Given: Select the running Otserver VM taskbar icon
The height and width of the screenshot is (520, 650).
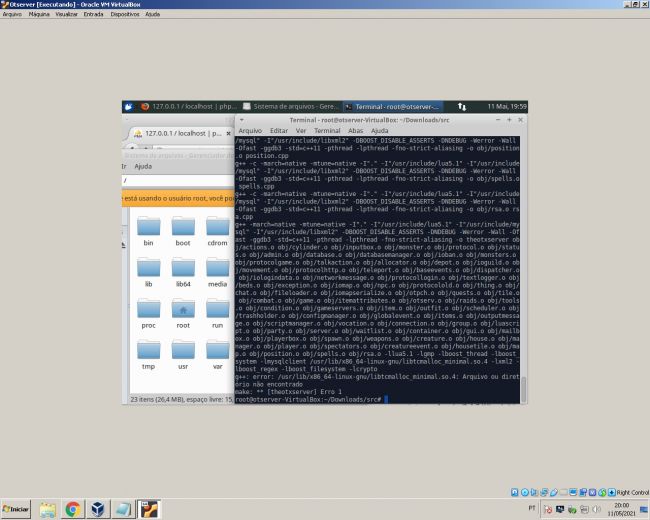Looking at the screenshot, I should 149,509.
